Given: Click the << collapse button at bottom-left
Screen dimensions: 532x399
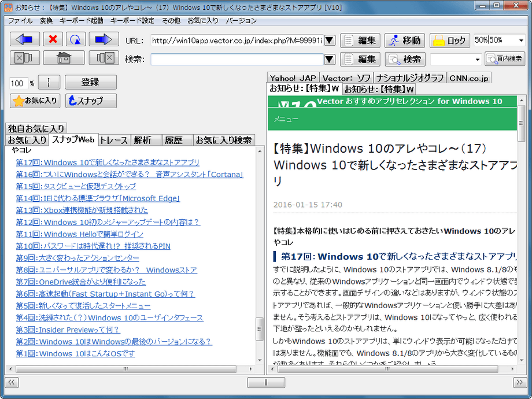Looking at the screenshot, I should pyautogui.click(x=12, y=382).
